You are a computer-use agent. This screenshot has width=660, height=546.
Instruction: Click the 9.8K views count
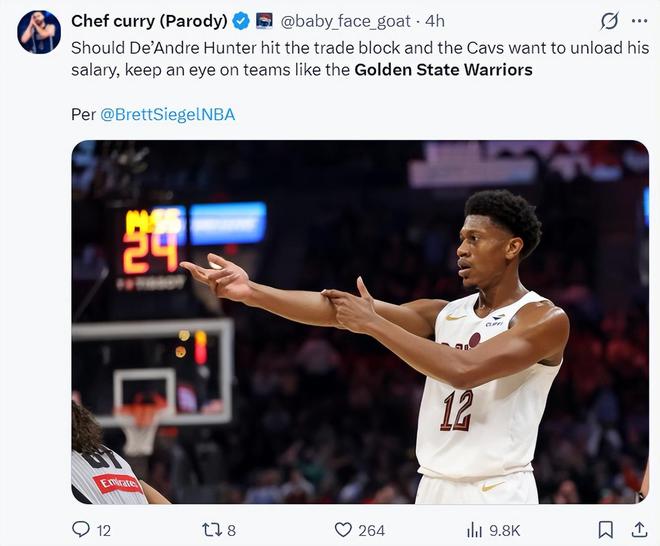(x=504, y=530)
